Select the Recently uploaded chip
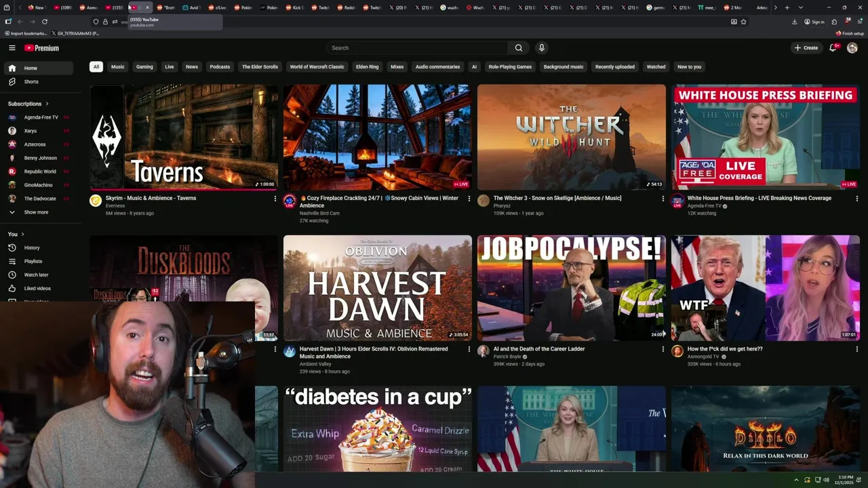This screenshot has width=868, height=488. tap(615, 66)
